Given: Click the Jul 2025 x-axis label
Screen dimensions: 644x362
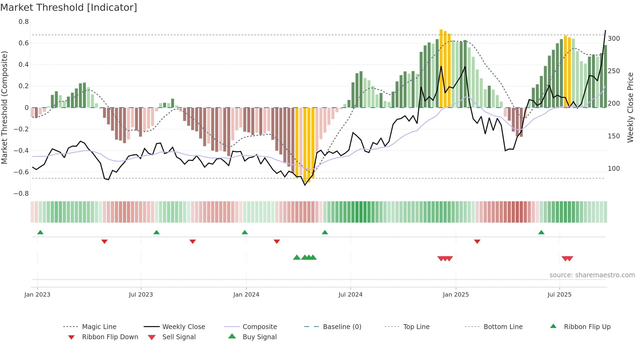Looking at the screenshot, I should click(x=559, y=295).
